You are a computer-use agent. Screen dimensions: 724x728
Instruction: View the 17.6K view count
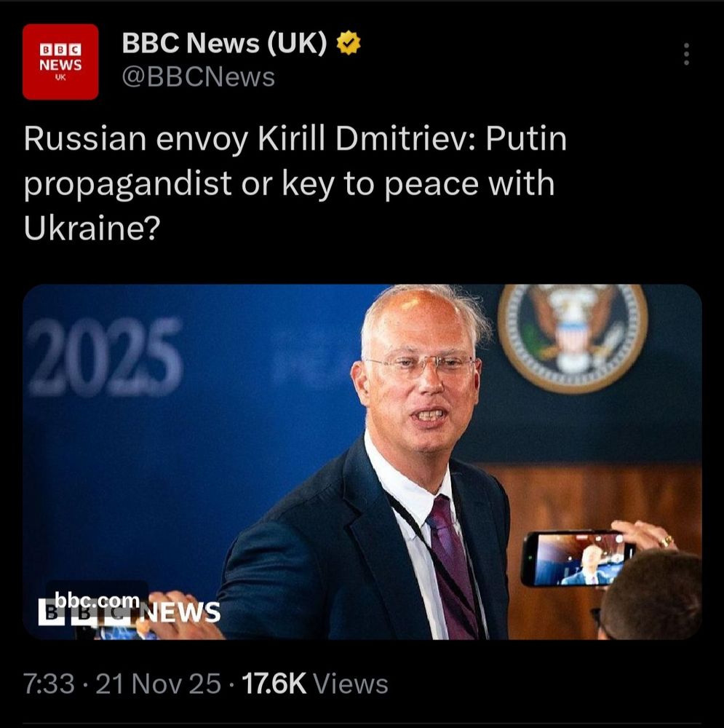pos(274,684)
